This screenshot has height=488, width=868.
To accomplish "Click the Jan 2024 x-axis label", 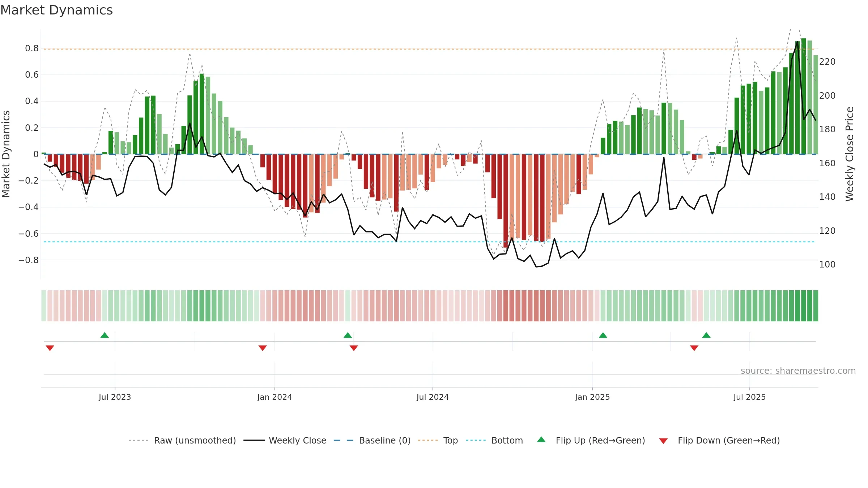I will click(x=275, y=397).
